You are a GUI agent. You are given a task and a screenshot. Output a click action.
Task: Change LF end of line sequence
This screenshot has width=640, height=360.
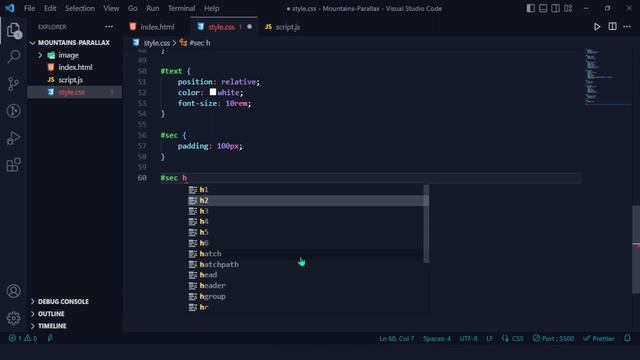pyautogui.click(x=489, y=338)
